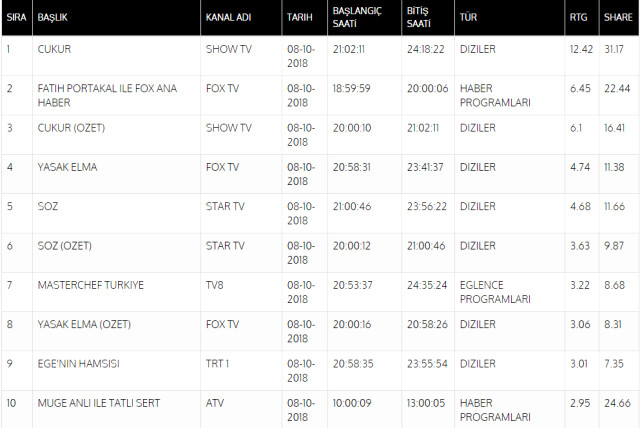Select the ATV channel cell
Screen dimensions: 640x428
click(x=215, y=402)
